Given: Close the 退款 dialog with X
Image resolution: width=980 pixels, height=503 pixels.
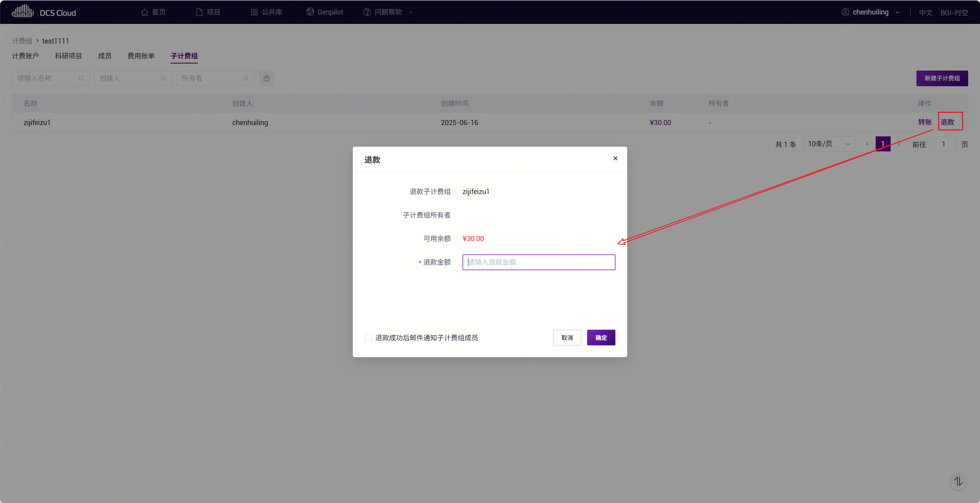Looking at the screenshot, I should (615, 158).
